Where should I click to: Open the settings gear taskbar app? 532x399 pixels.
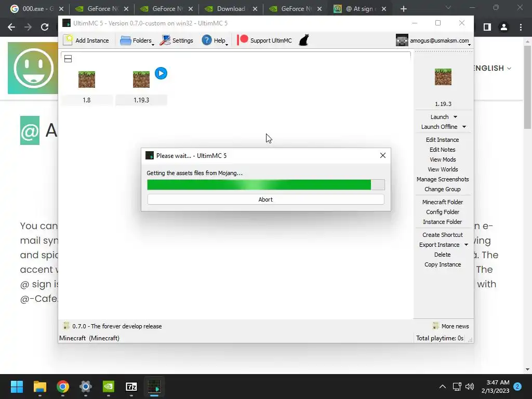[x=86, y=387]
